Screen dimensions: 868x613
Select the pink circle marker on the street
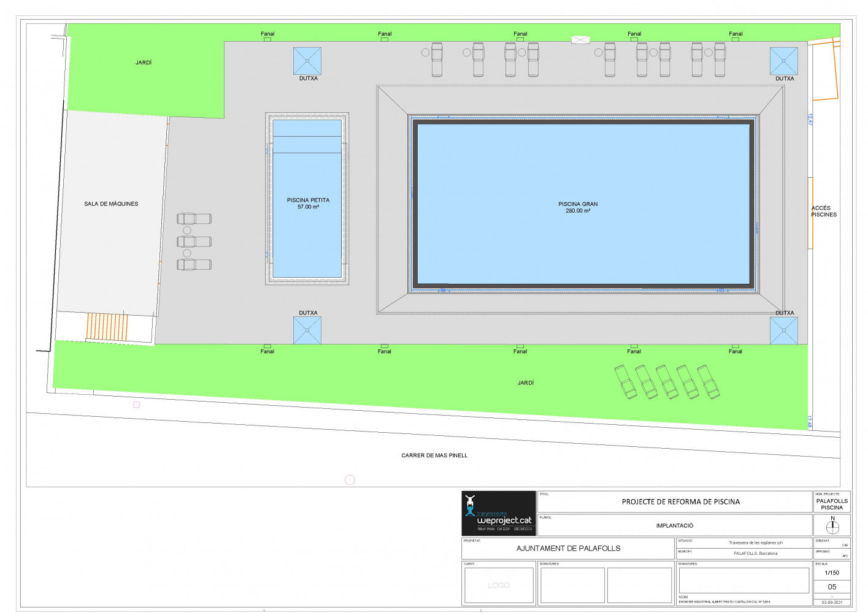tap(350, 480)
